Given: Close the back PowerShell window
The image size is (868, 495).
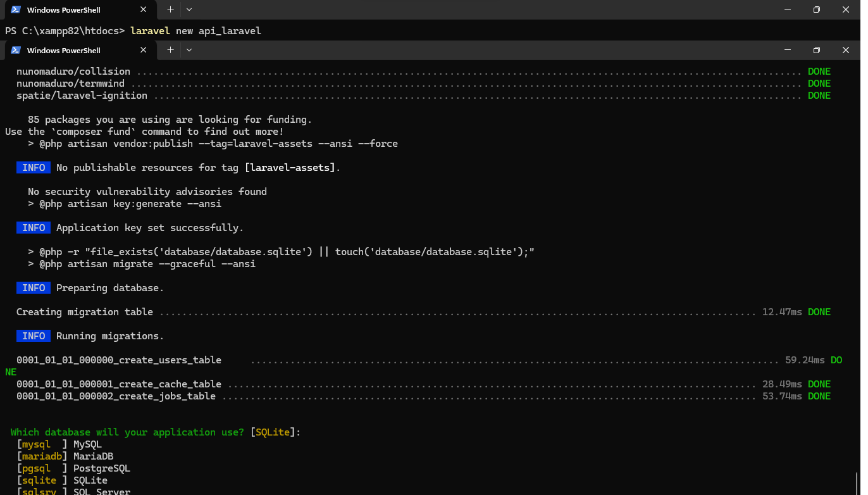Looking at the screenshot, I should point(846,9).
